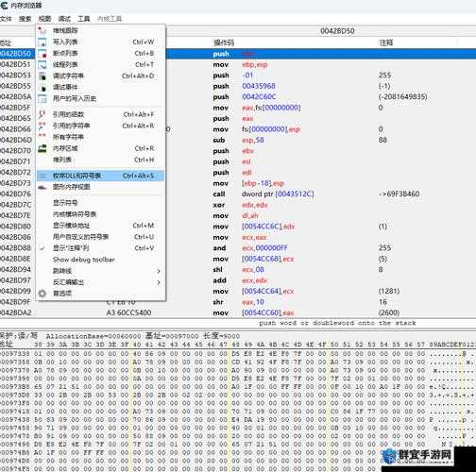Click the 注释 column header
This screenshot has height=472, width=476.
[x=385, y=42]
